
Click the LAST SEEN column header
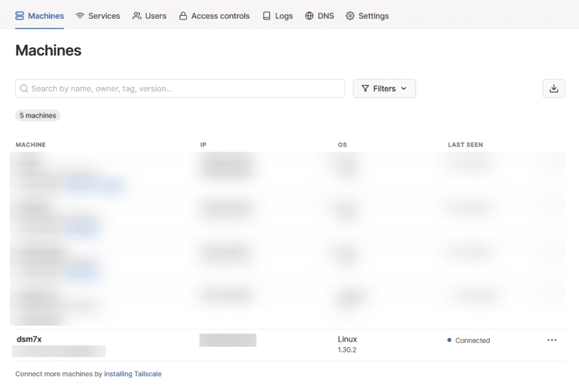(465, 145)
